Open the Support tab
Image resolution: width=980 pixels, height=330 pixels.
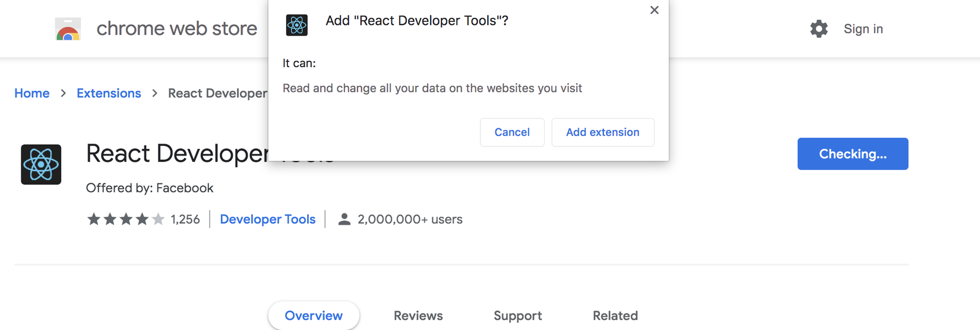click(x=517, y=315)
